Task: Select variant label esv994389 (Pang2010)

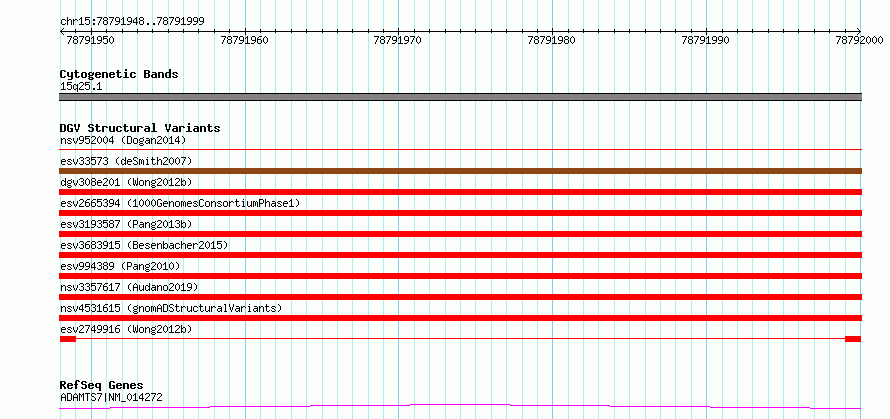Action: (120, 266)
